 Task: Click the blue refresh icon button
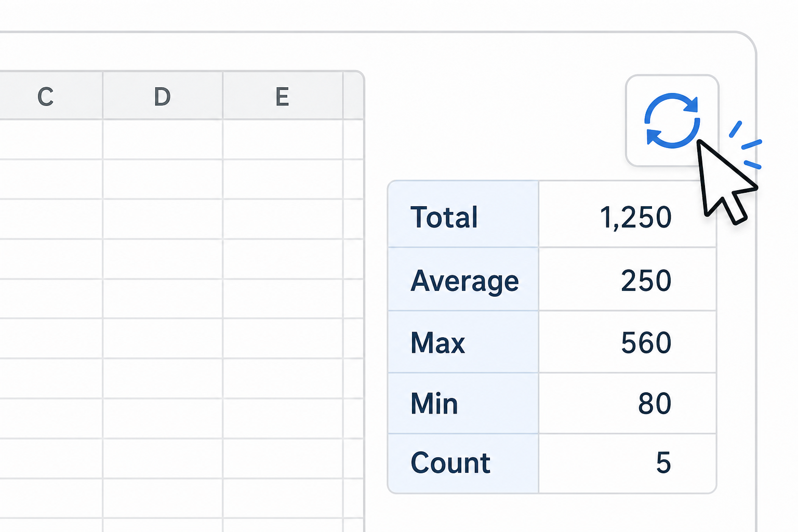click(x=672, y=121)
